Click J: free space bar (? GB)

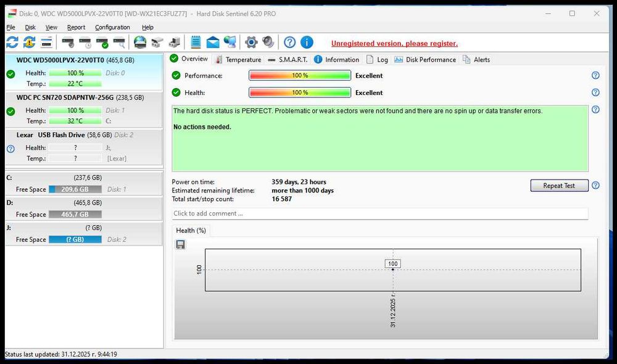point(75,239)
